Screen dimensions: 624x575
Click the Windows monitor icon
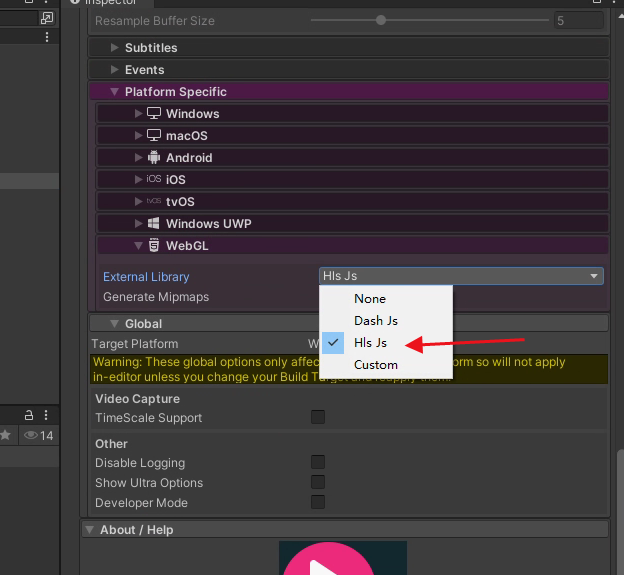(154, 113)
